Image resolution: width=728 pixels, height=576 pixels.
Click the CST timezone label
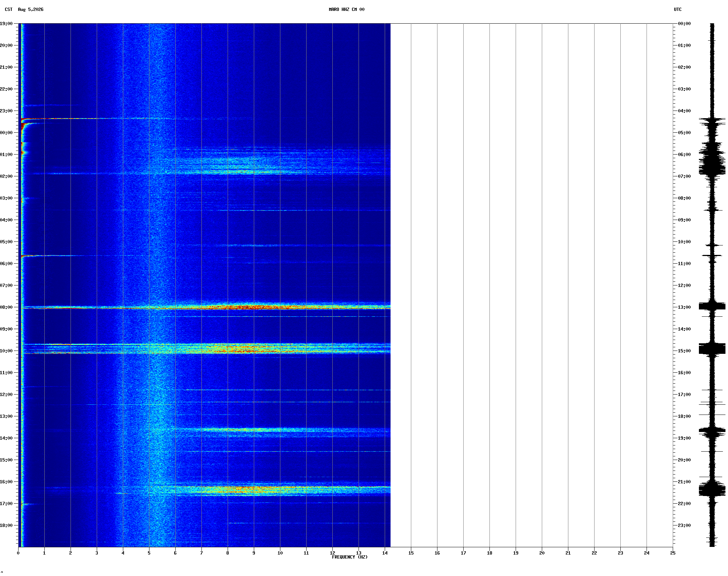click(9, 9)
